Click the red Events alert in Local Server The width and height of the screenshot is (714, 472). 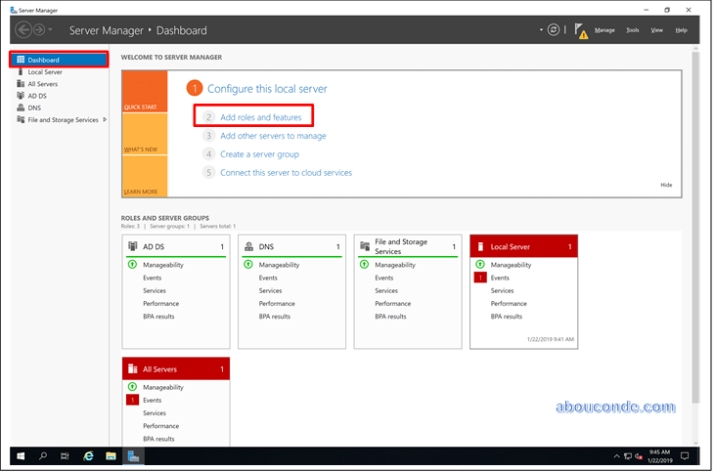(x=480, y=277)
